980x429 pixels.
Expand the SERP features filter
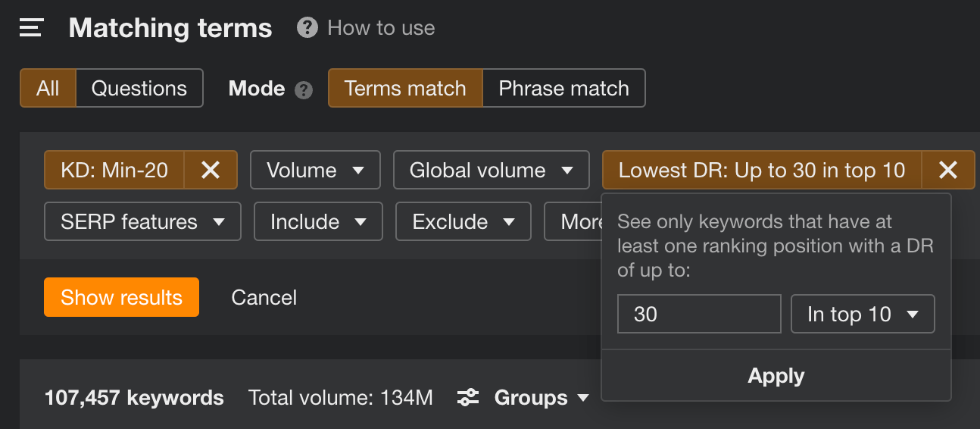142,221
